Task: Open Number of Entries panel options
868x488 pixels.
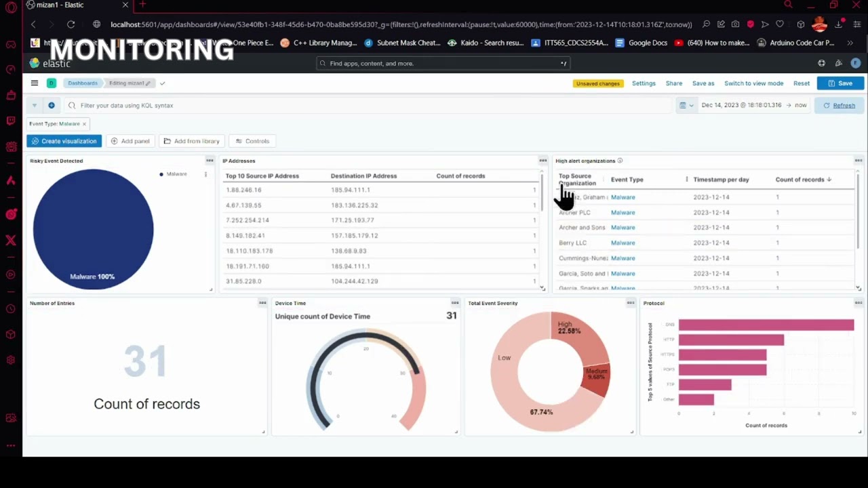Action: (262, 303)
